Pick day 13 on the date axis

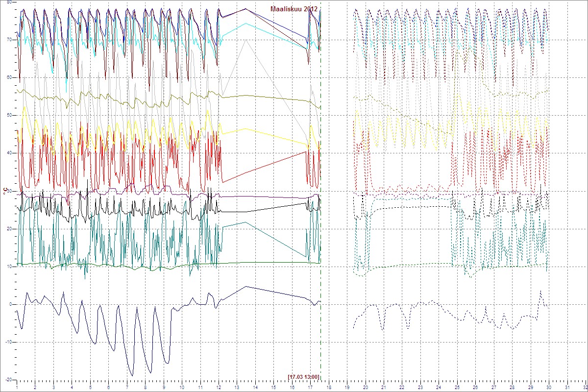[x=237, y=387]
